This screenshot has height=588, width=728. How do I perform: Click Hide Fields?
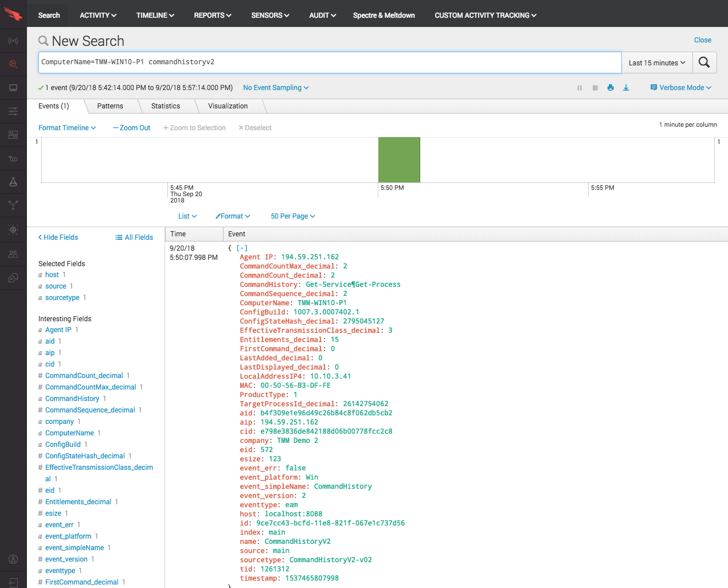point(58,237)
